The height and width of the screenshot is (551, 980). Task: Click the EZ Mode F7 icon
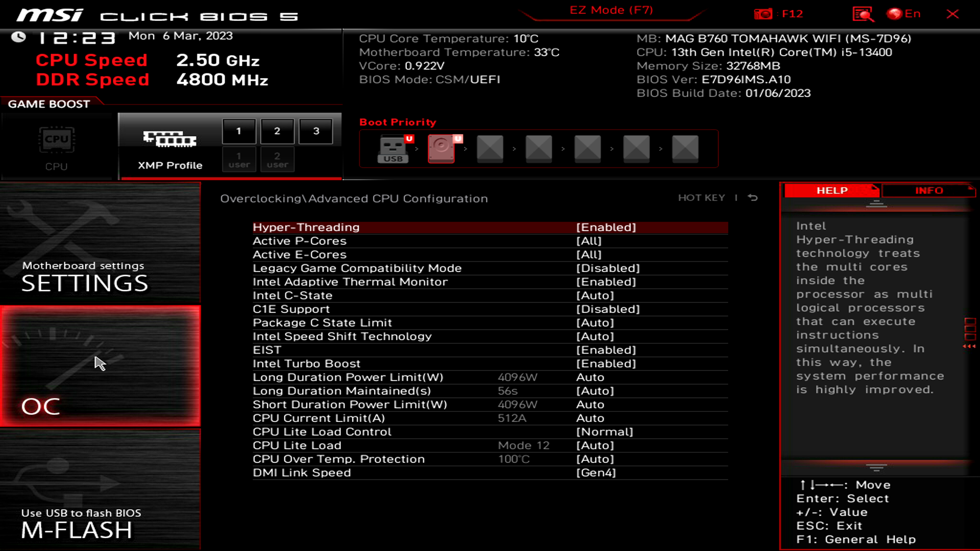(x=610, y=9)
